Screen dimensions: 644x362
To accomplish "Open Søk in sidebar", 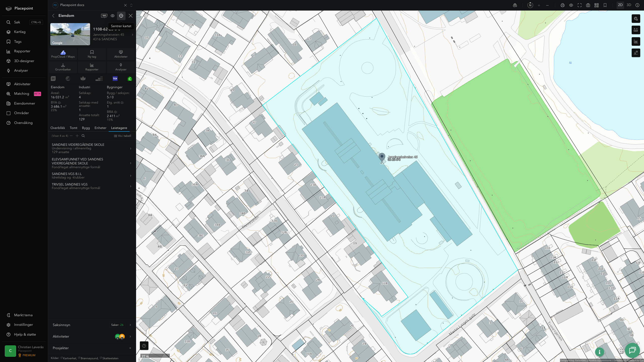I will point(24,22).
